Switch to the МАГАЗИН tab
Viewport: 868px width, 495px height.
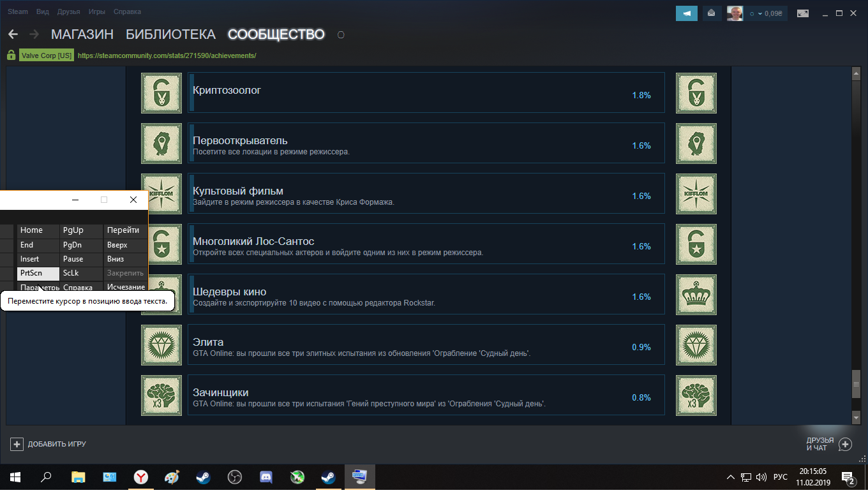(82, 34)
